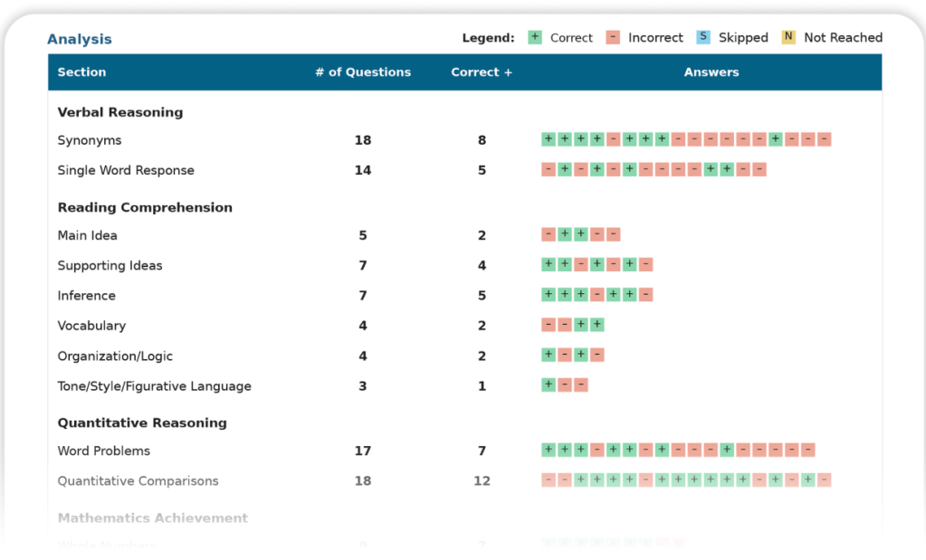Sort by the Section column header
This screenshot has width=926, height=560.
81,72
